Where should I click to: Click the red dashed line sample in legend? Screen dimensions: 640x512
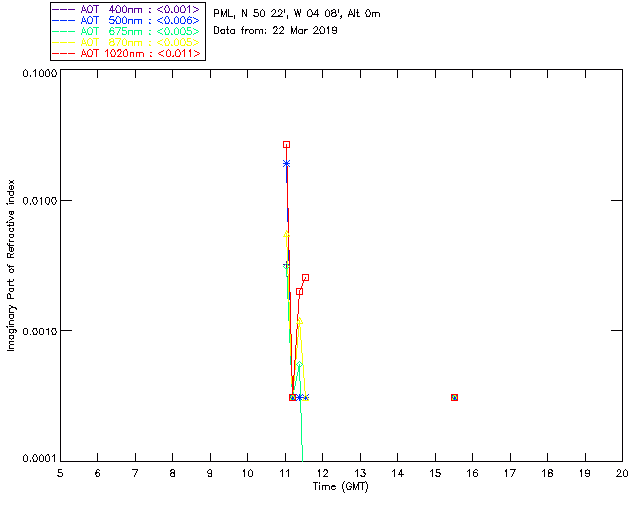(x=64, y=53)
